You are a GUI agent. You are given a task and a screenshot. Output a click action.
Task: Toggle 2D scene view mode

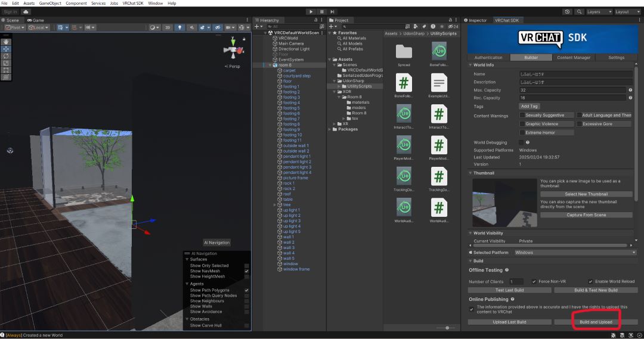(168, 27)
